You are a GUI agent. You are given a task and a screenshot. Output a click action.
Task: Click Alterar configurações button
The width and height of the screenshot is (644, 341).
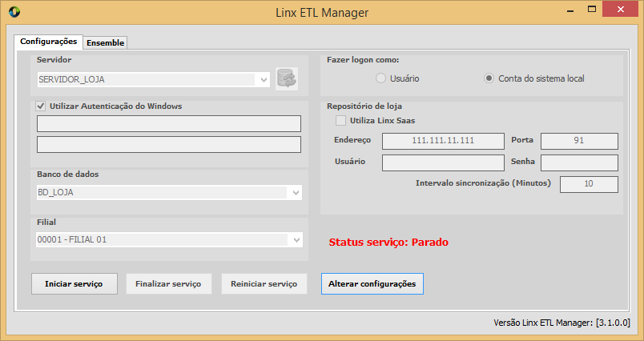click(372, 284)
